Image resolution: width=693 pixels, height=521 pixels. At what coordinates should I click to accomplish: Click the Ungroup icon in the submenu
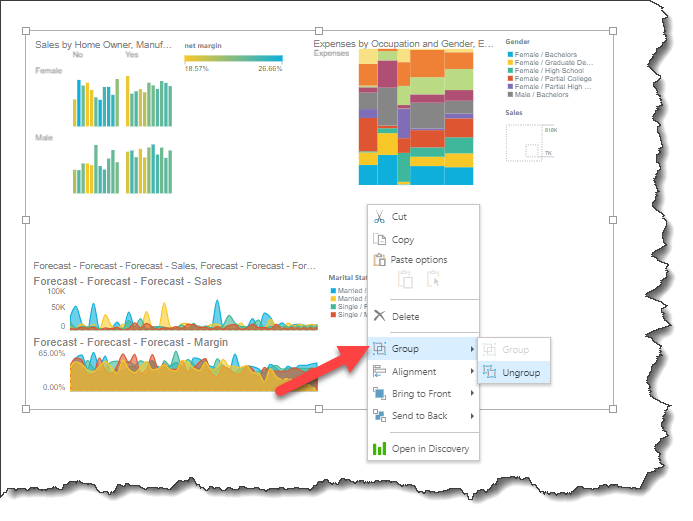pyautogui.click(x=489, y=372)
